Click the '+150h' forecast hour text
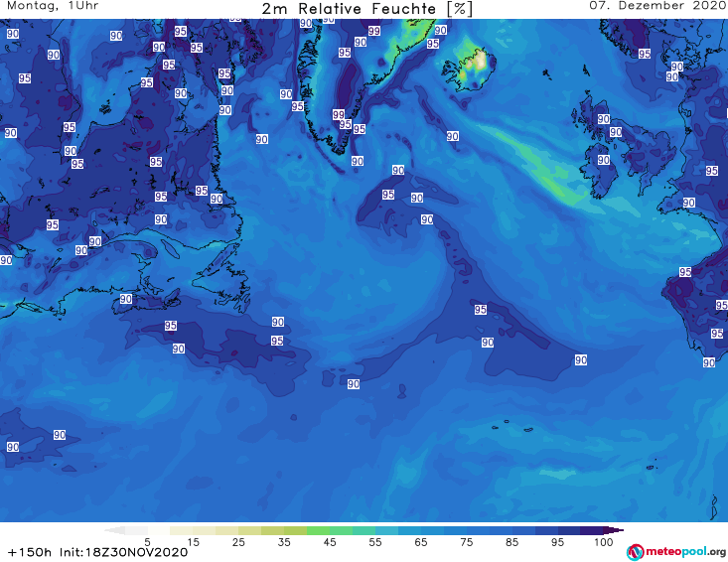 [x=30, y=552]
